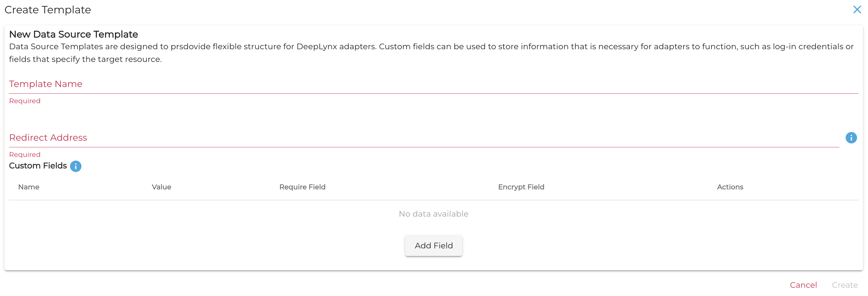Click the Cancel button
Image resolution: width=868 pixels, height=296 pixels.
click(x=803, y=285)
